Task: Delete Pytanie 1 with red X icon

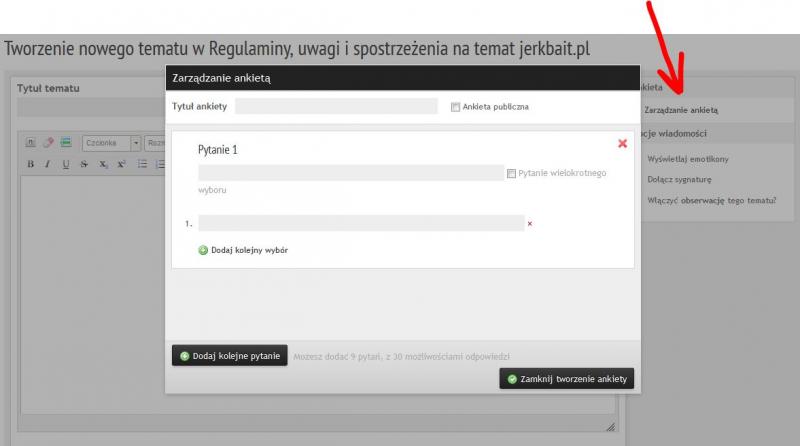Action: pyautogui.click(x=622, y=144)
